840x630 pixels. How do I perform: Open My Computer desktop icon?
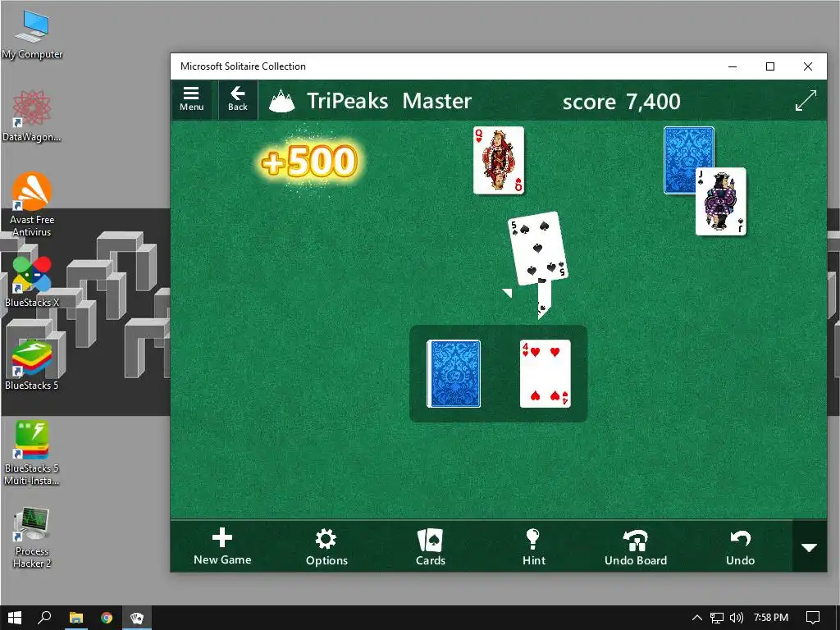point(32,34)
